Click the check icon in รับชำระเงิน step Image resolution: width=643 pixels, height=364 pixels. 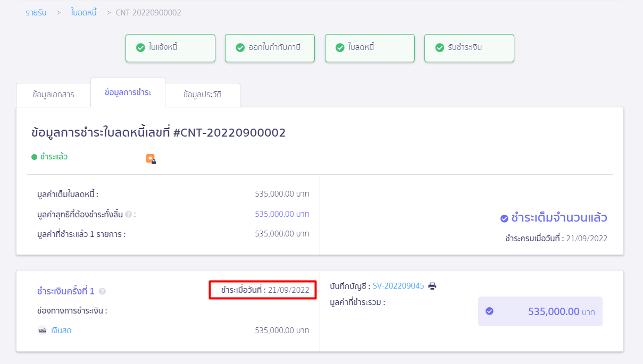click(439, 48)
